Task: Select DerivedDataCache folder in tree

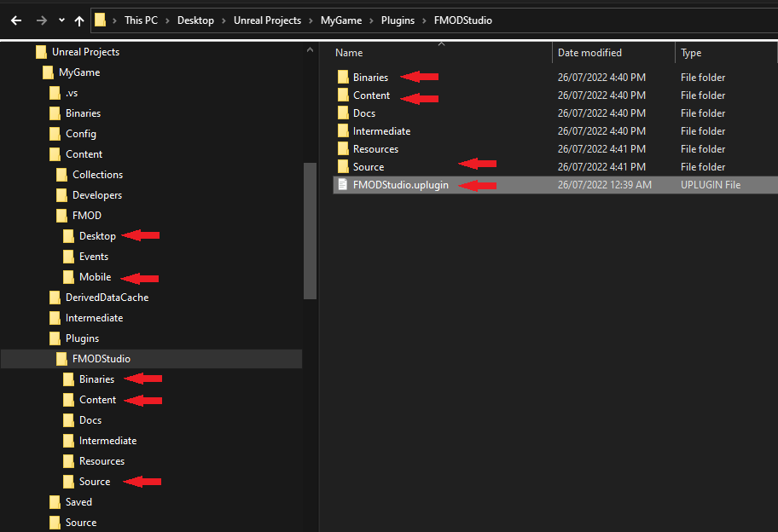Action: (x=107, y=298)
